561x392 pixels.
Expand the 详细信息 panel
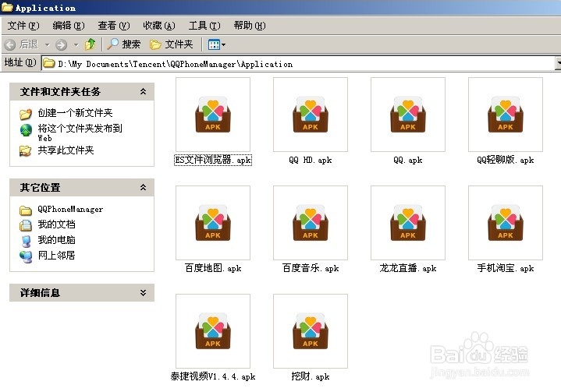point(143,293)
